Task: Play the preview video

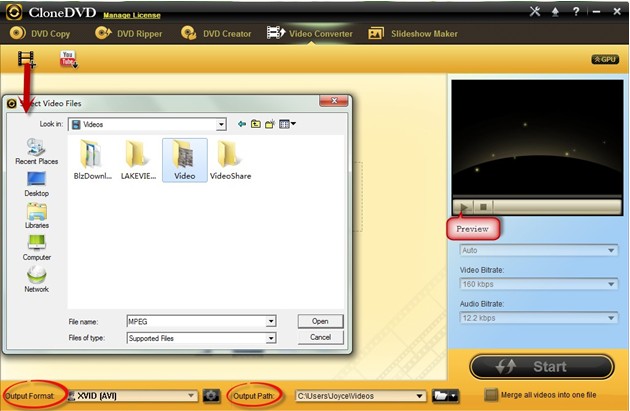Action: pyautogui.click(x=464, y=207)
